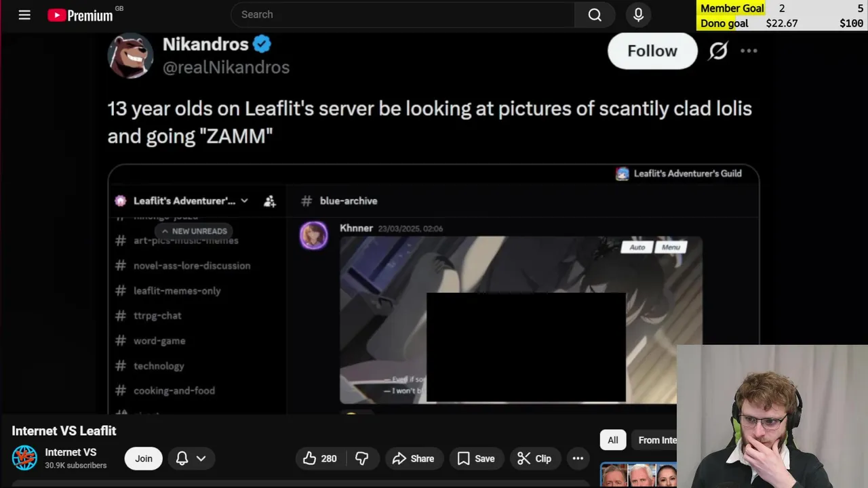Dislike the video with thumbs down
This screenshot has height=488, width=868.
click(362, 459)
